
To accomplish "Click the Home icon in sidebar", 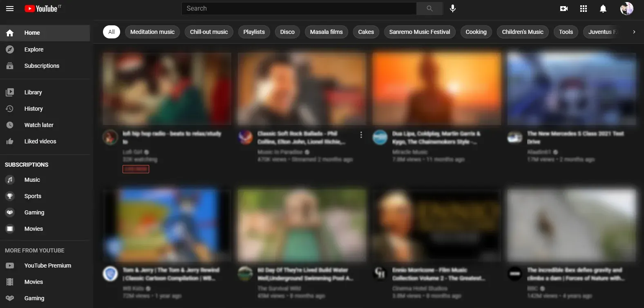I will [x=10, y=33].
